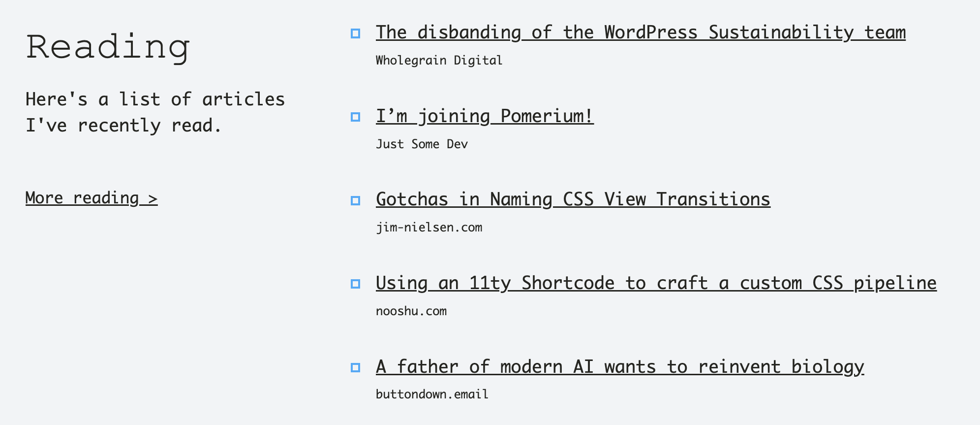Open Gotchas in Naming CSS View Transitions

[x=573, y=199]
